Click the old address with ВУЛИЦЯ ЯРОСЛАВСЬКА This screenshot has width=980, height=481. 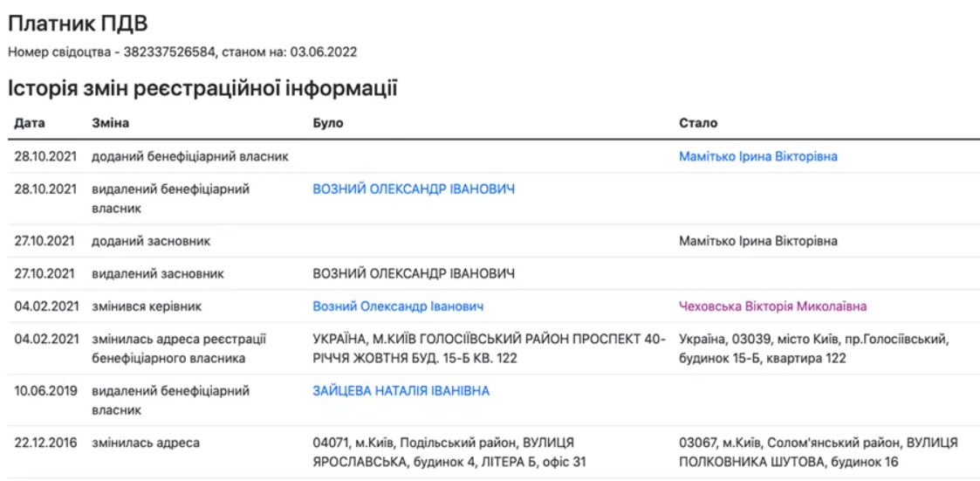(x=449, y=452)
